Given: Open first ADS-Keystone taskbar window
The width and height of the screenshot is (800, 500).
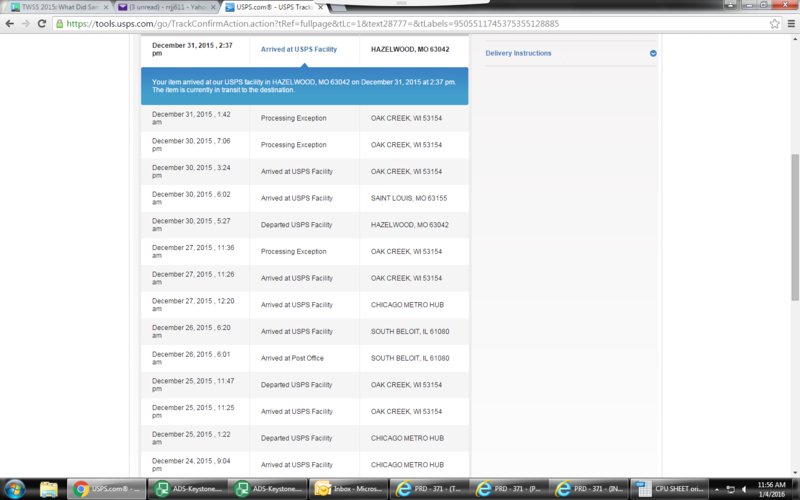Looking at the screenshot, I should point(187,489).
